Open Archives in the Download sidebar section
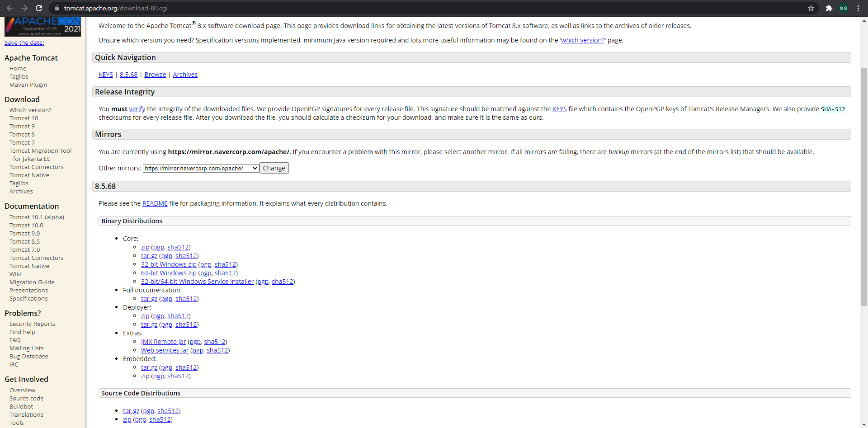Viewport: 868px width, 428px height. coord(21,192)
